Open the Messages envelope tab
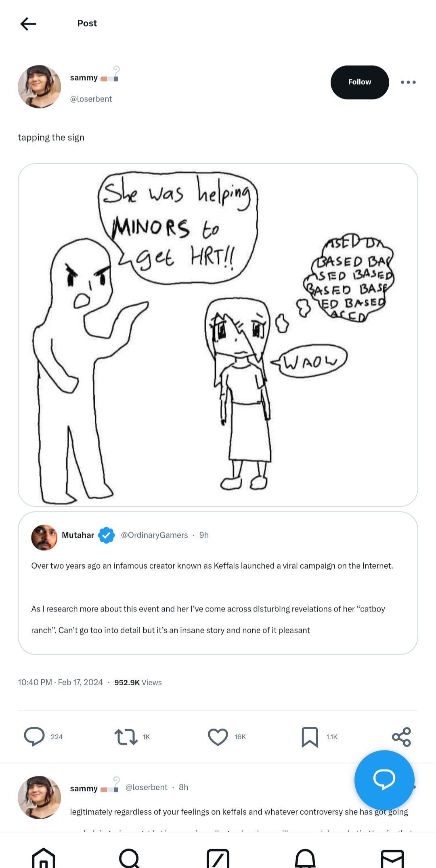Viewport: 436px width, 868px height. point(392,858)
